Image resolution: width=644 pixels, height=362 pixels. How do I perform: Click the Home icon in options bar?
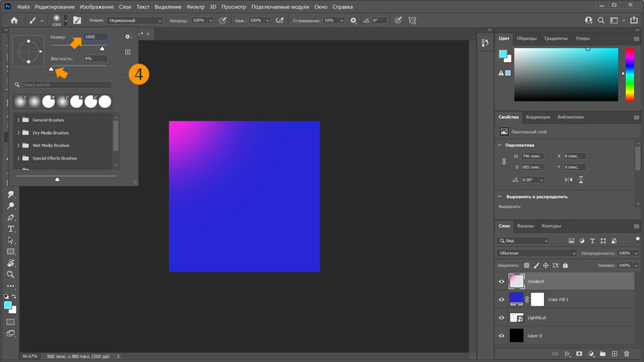14,21
